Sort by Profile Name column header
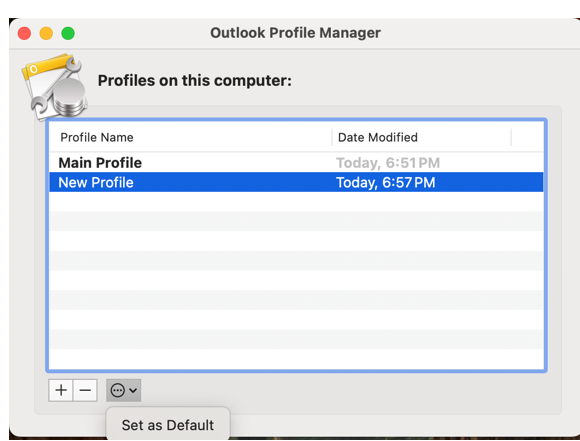The image size is (580, 441). [x=190, y=137]
